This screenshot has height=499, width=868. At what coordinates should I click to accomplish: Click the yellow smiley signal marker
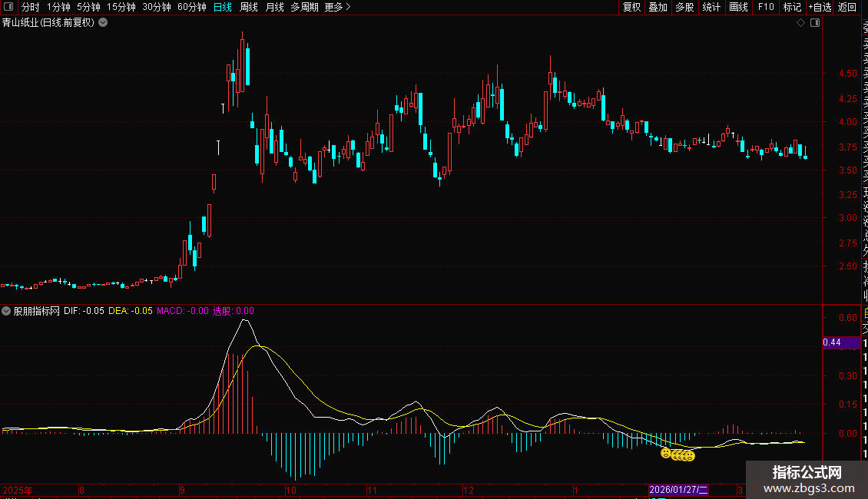click(666, 454)
